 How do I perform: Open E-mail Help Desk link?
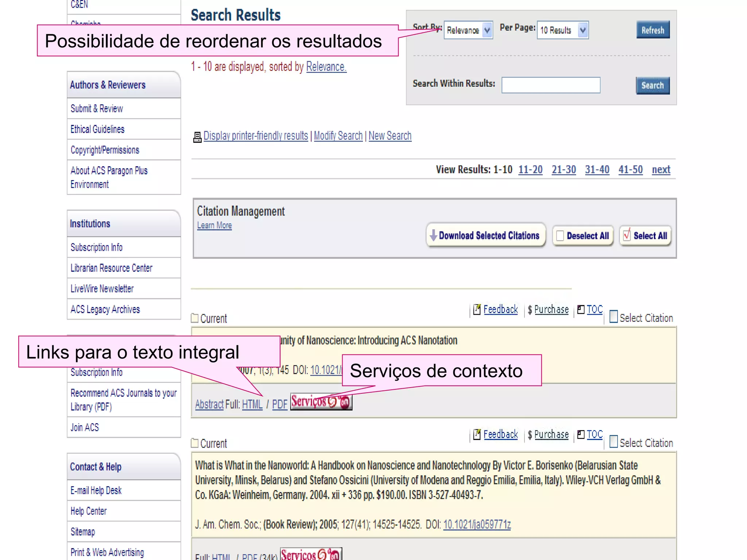(x=96, y=491)
